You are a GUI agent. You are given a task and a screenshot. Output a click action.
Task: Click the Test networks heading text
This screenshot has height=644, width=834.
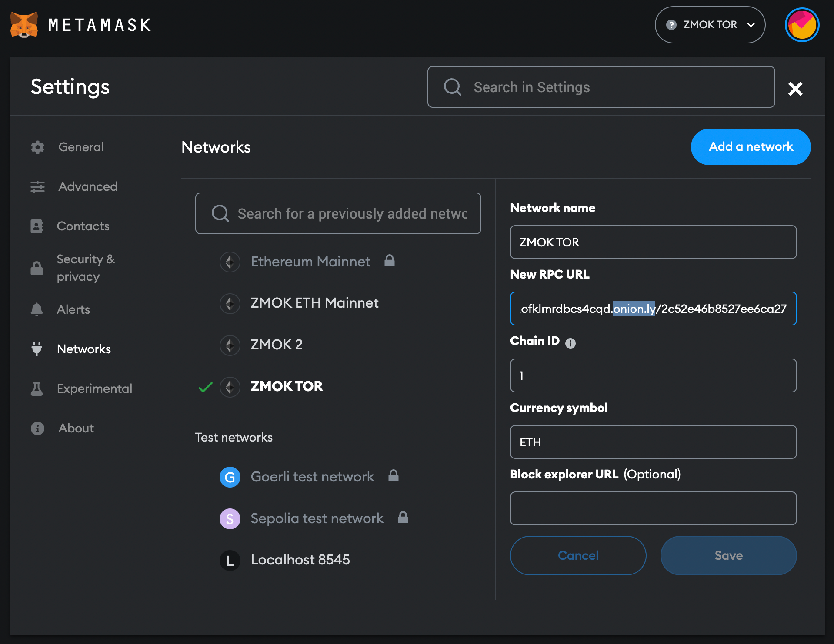point(234,437)
